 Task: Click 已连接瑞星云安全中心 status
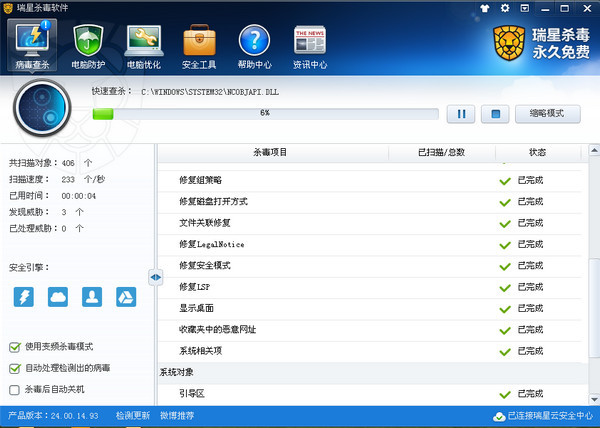[x=550, y=416]
